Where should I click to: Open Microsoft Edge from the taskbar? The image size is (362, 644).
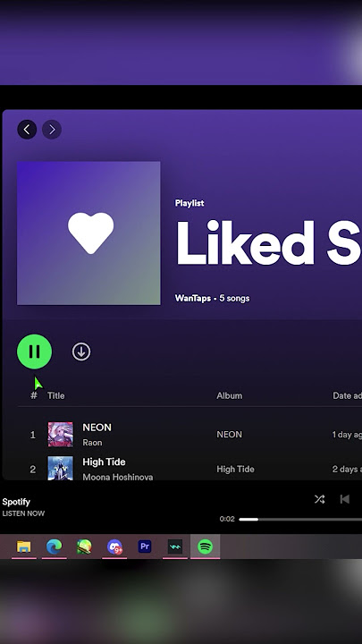tap(55, 547)
